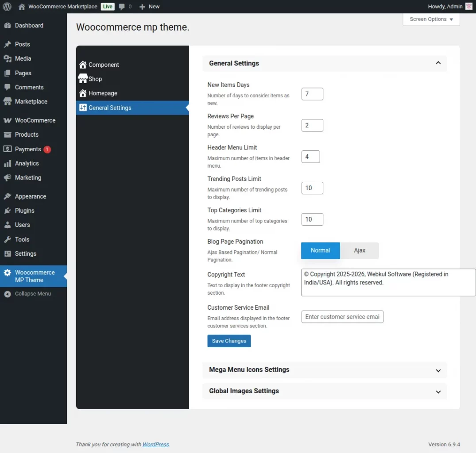Click the Live status badge

tap(108, 7)
